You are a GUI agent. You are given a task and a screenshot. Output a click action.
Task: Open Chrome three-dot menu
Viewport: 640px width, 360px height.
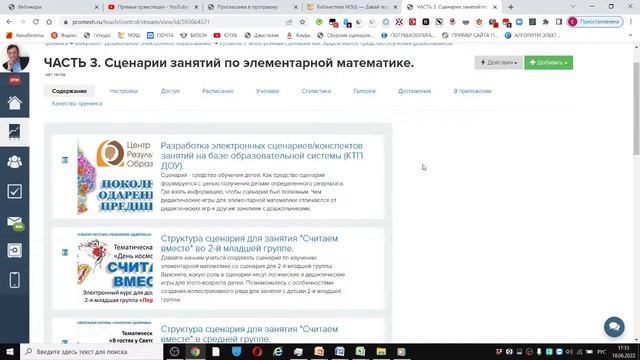click(x=631, y=22)
